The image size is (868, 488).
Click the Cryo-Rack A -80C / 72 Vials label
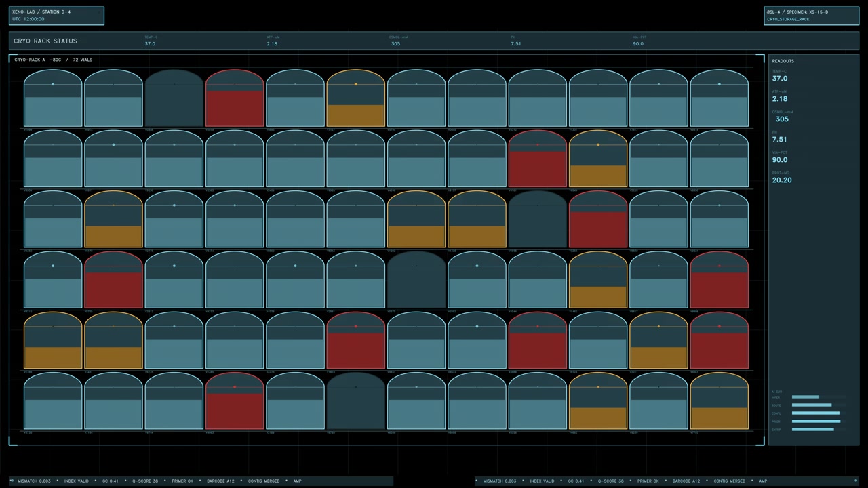pyautogui.click(x=53, y=60)
